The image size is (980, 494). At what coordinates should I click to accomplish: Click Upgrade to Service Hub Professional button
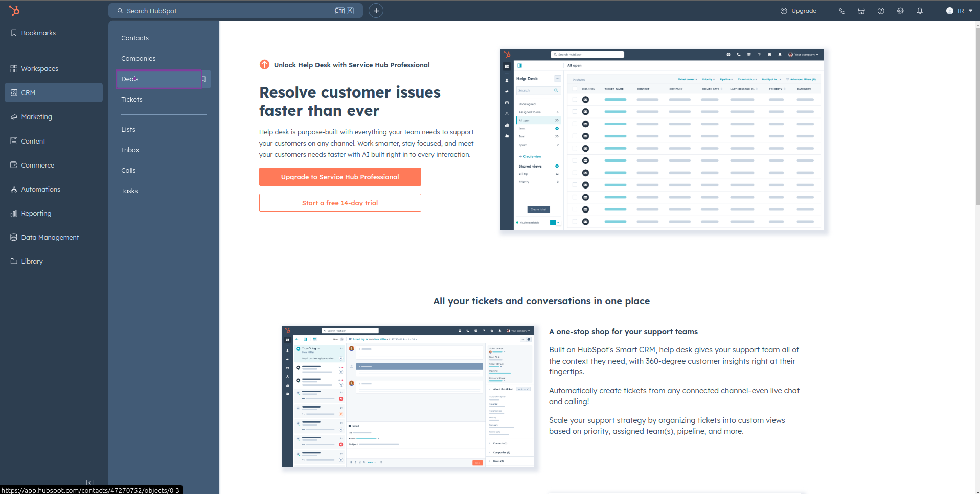coord(340,177)
